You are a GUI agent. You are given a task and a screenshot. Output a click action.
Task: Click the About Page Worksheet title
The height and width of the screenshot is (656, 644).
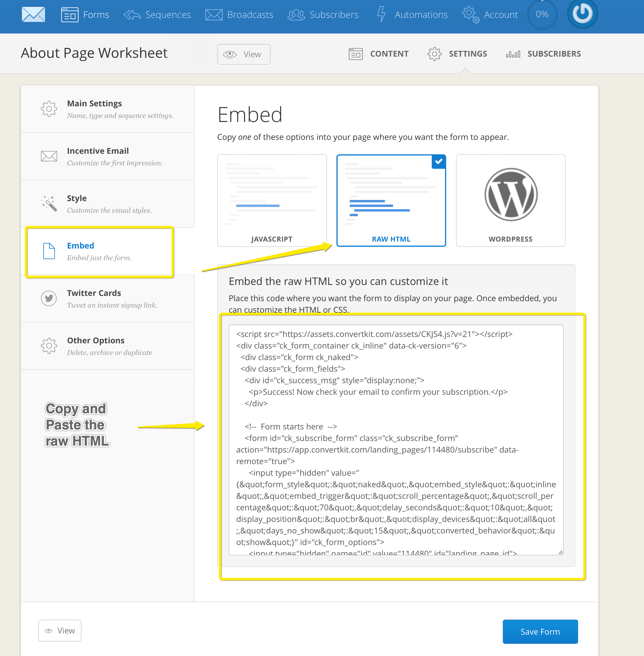(94, 53)
